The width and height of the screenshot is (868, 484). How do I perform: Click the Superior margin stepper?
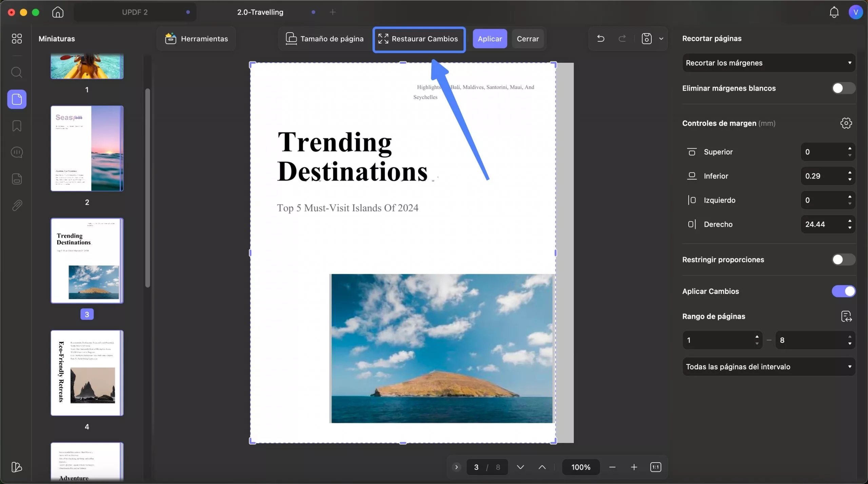[849, 152]
